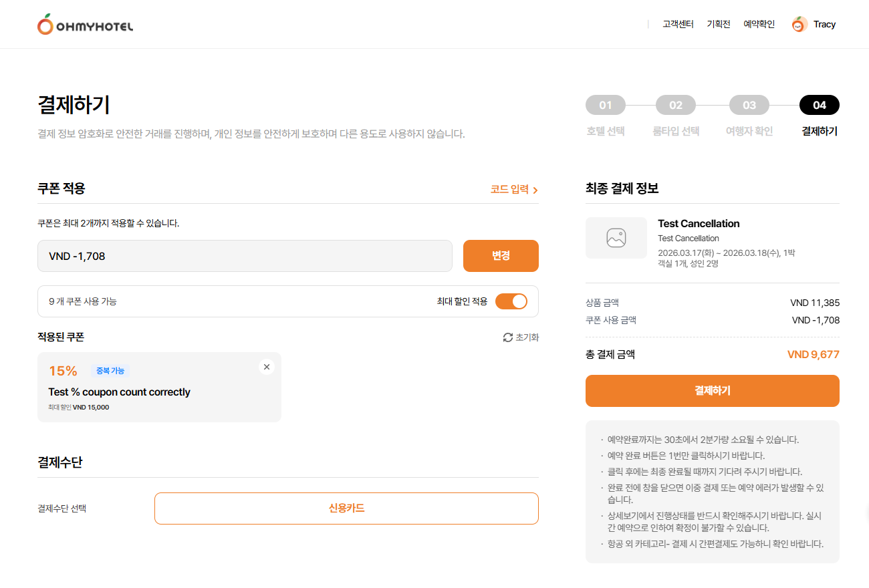Go to step 01 호텔 선택
The height and width of the screenshot is (588, 869).
click(x=606, y=106)
